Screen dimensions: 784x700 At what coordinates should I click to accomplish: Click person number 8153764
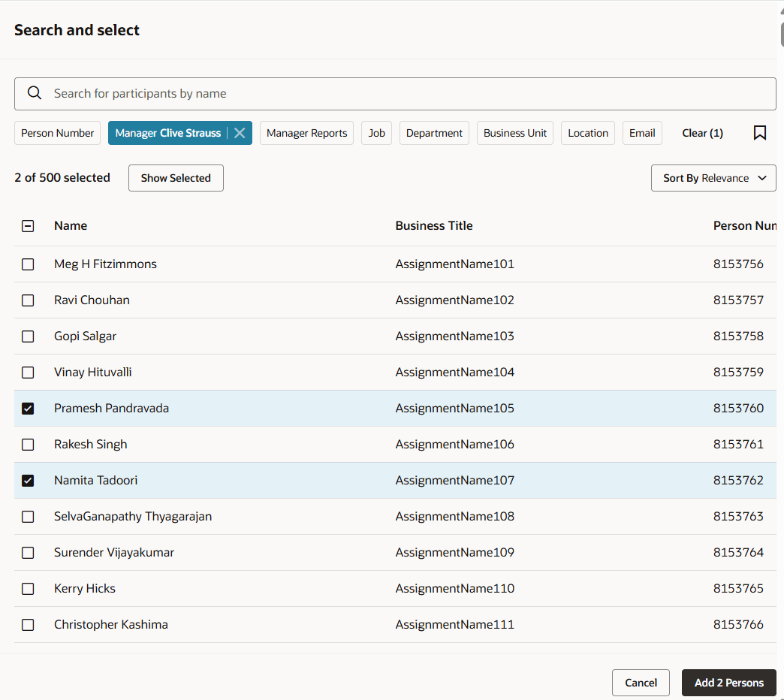point(738,552)
